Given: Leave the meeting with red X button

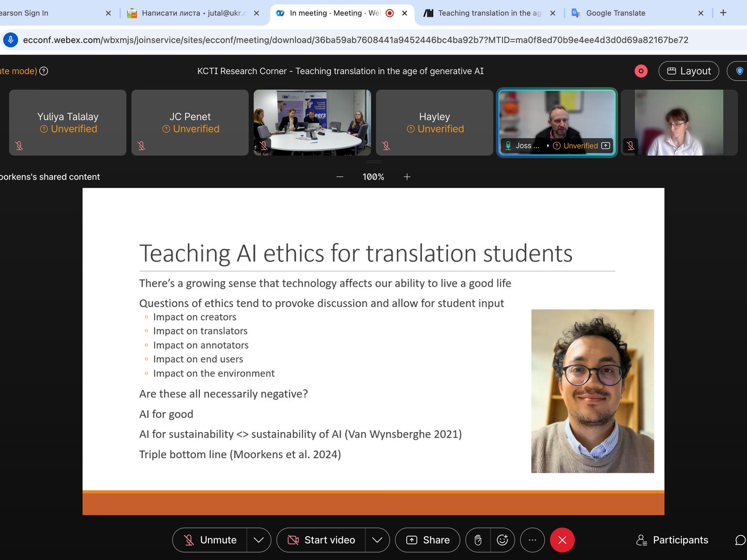Looking at the screenshot, I should click(562, 540).
